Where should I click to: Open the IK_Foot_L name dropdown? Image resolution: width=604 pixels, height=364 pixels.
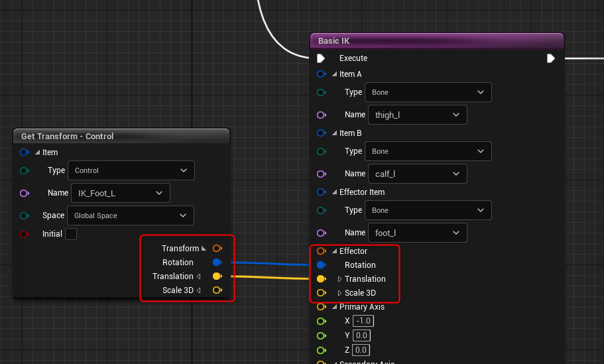pyautogui.click(x=121, y=193)
